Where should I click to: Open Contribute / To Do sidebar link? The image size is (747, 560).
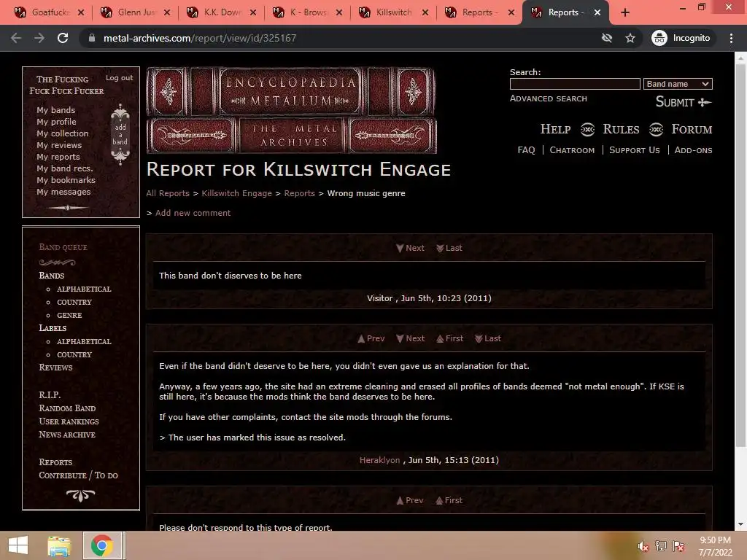point(78,475)
